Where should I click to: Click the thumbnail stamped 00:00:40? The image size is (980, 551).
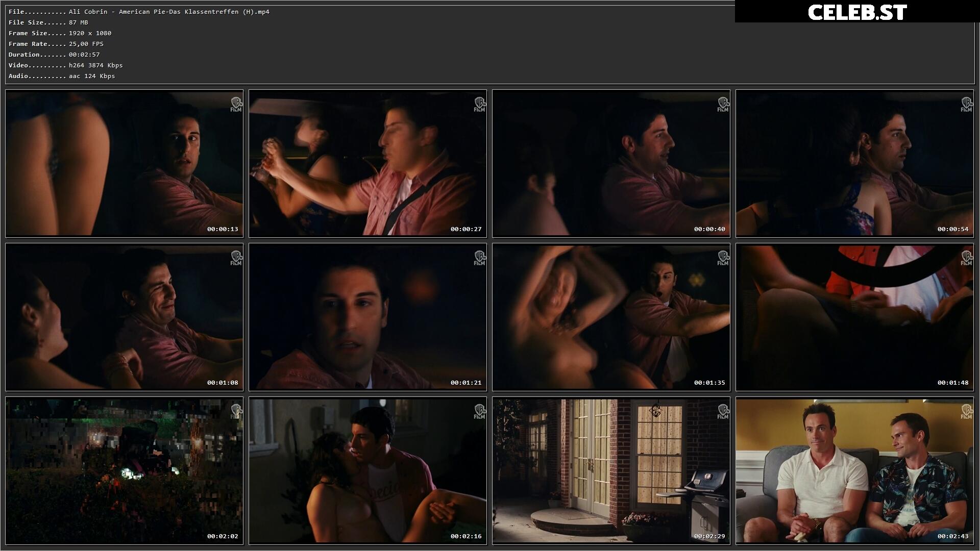(x=611, y=163)
